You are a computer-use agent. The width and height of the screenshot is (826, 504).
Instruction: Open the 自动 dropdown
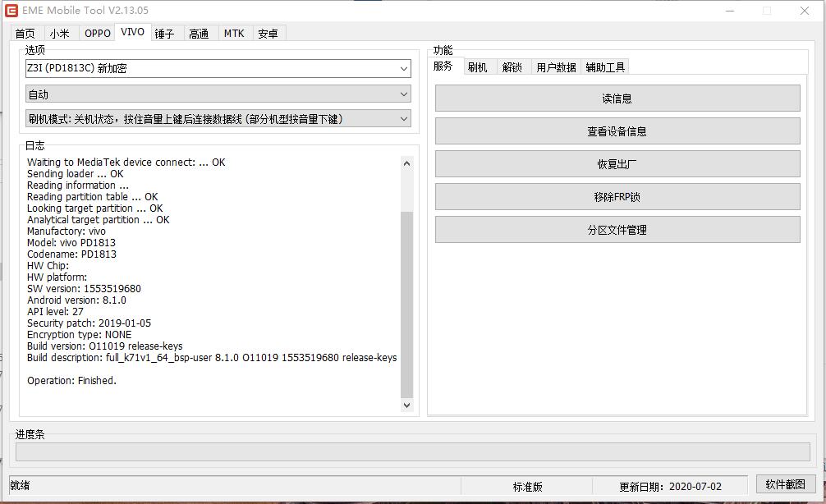click(x=218, y=94)
